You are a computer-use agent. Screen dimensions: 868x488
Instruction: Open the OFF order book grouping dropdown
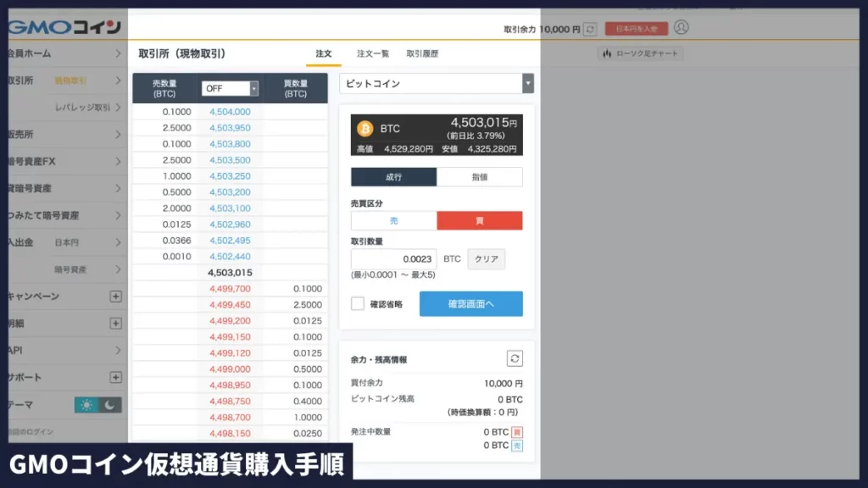[x=230, y=88]
